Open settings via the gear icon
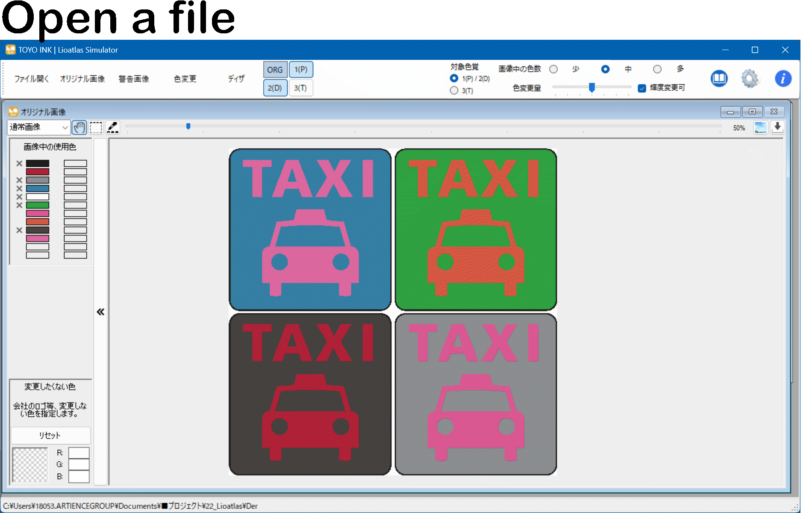 tap(750, 79)
